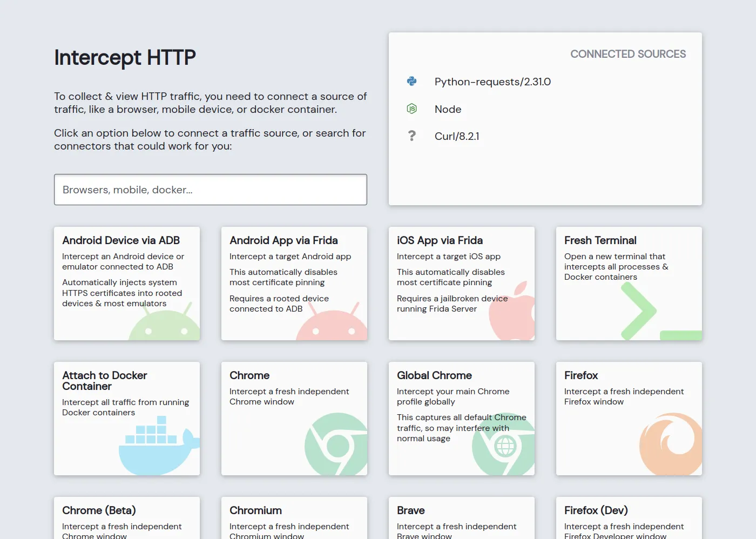Click the green Android robot icon
The width and height of the screenshot is (756, 539).
point(166,324)
